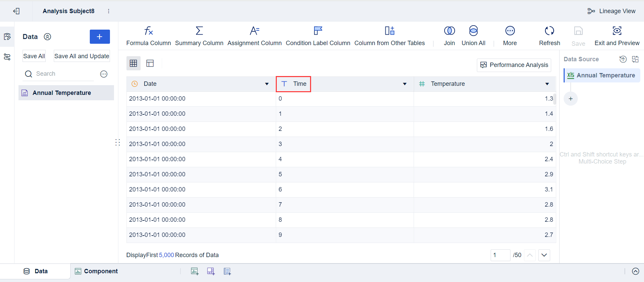The image size is (644, 282).
Task: Click the Condition Label Column icon
Action: 318,31
